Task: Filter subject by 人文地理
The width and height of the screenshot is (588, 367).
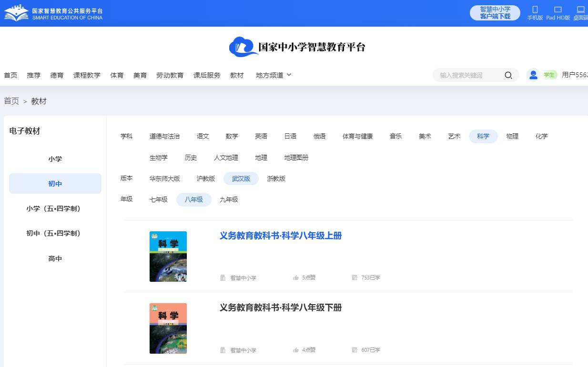Action: click(x=226, y=158)
